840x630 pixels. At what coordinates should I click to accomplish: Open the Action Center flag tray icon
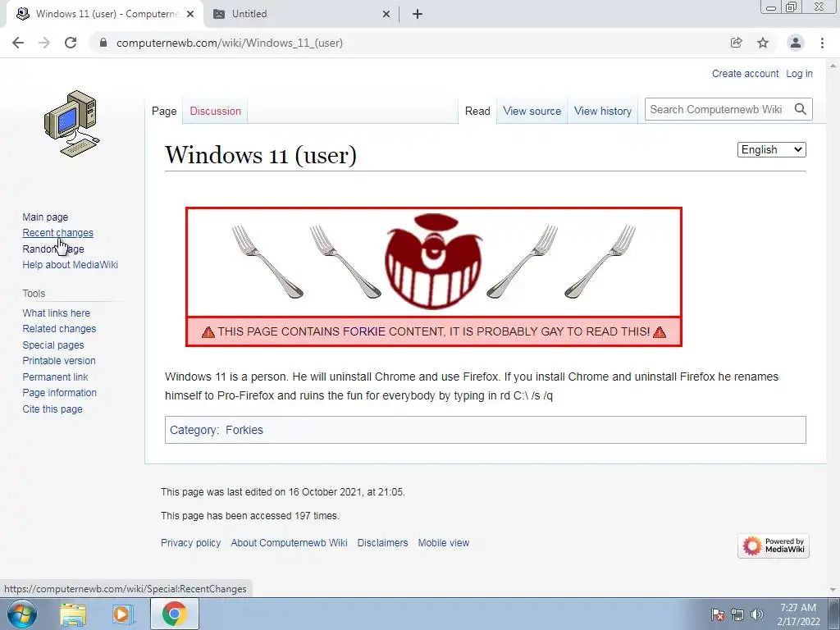click(718, 614)
